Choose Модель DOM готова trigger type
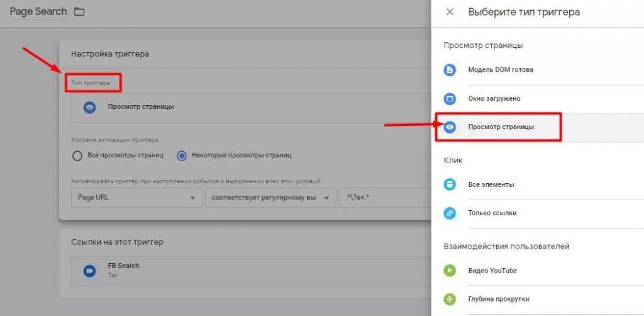The height and width of the screenshot is (316, 644). click(501, 70)
